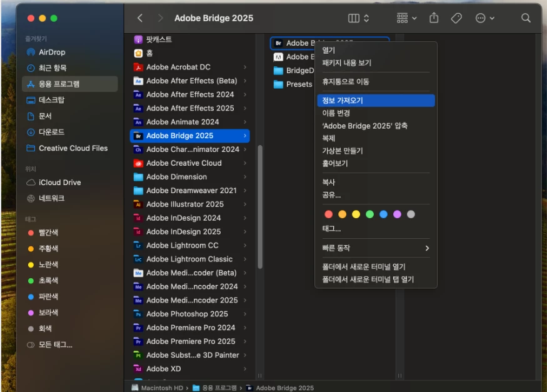Select the Adobe Illustrator 2025 icon

pos(139,204)
